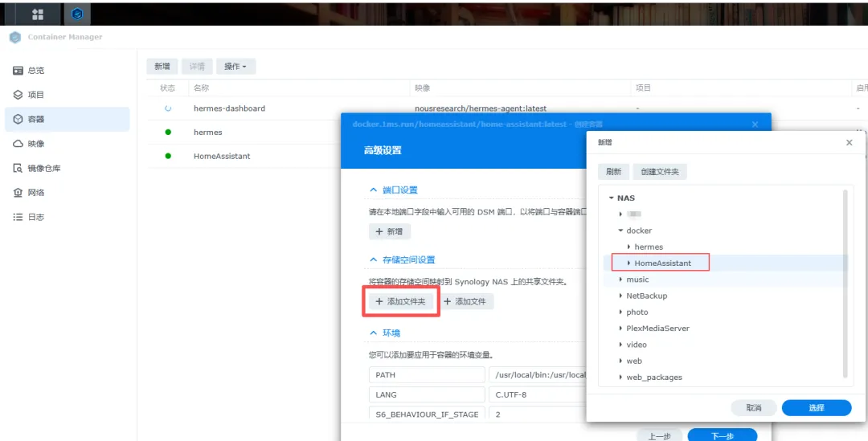Screen dimensions: 868x441
Task: Select the music folder
Action: (637, 280)
